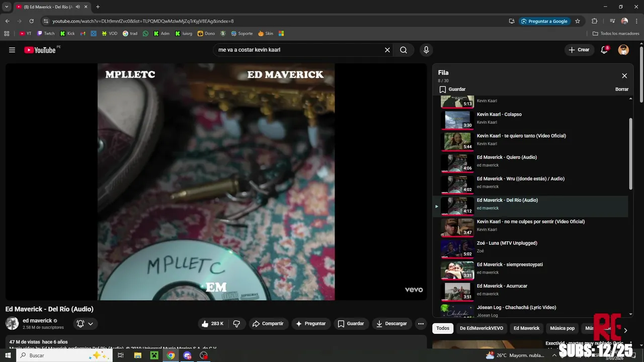Viewport: 644px width, 362px height.
Task: Dislike the video with thumbs down
Action: coord(236,324)
